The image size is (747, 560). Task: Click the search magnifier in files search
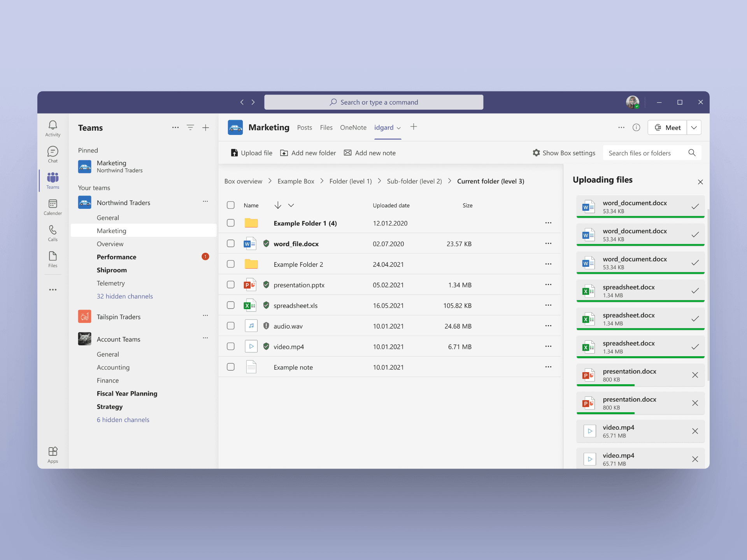(x=692, y=153)
